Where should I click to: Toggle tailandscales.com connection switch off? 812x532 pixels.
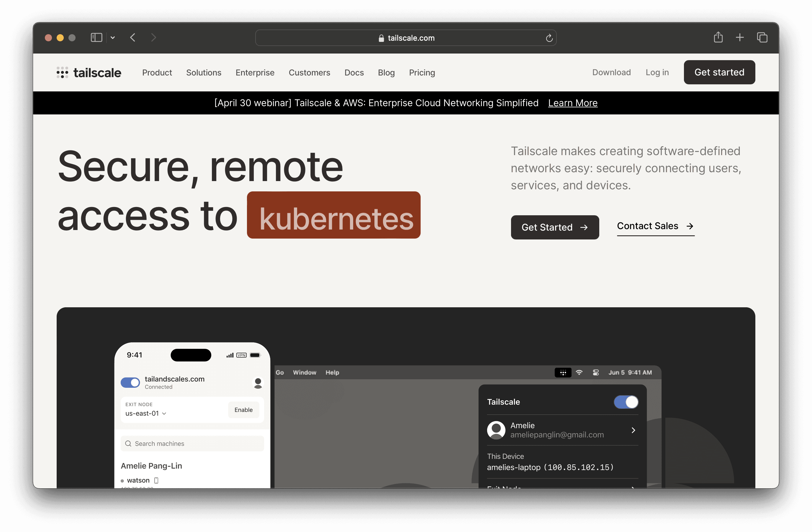coord(130,382)
